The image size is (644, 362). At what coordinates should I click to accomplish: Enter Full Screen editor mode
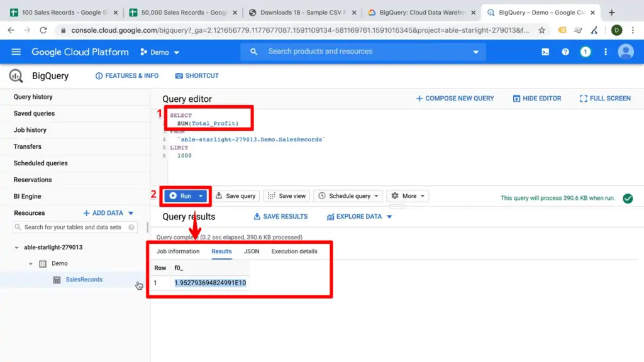(x=604, y=98)
